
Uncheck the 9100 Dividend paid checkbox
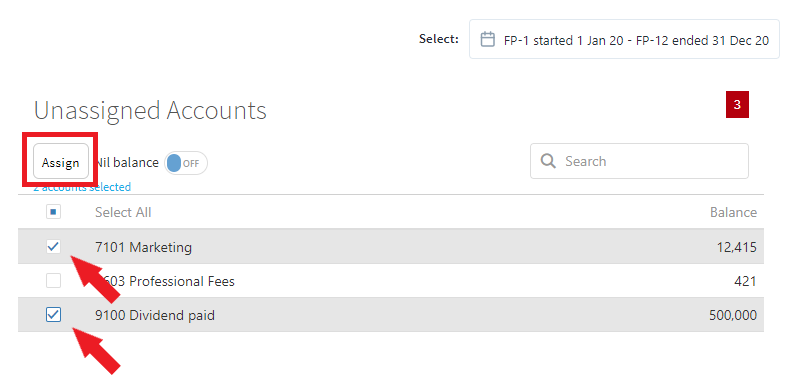[53, 315]
